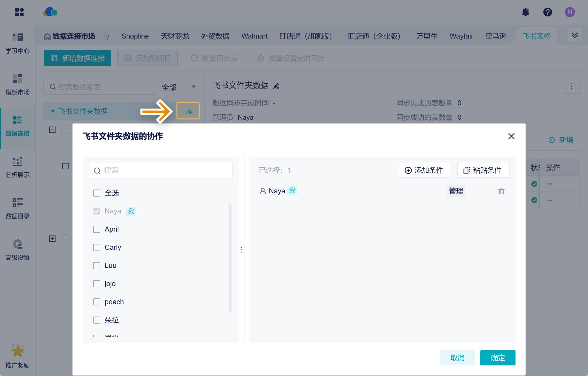Tick the Carly collaborator checkbox
The width and height of the screenshot is (588, 376).
(x=97, y=247)
